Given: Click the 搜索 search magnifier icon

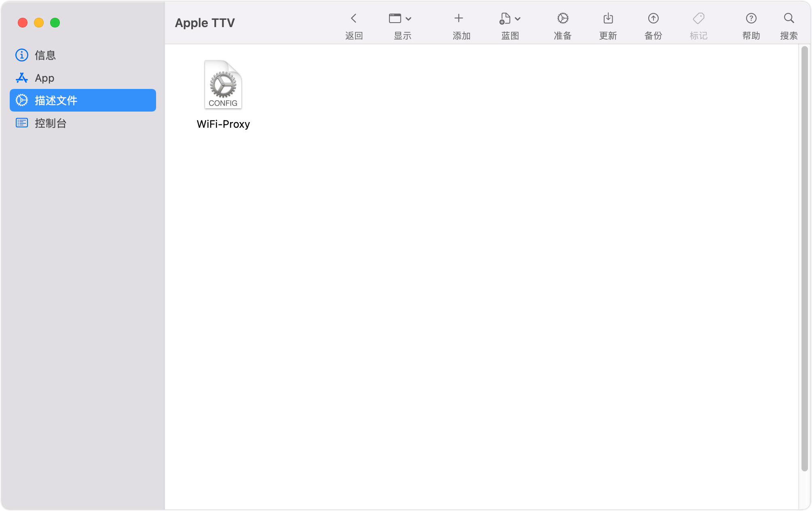Looking at the screenshot, I should point(789,19).
